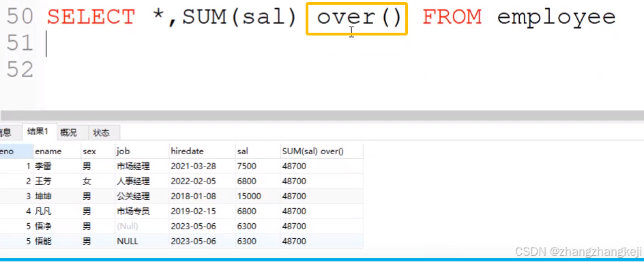
Task: Click line number 50 in the gutter
Action: point(20,17)
